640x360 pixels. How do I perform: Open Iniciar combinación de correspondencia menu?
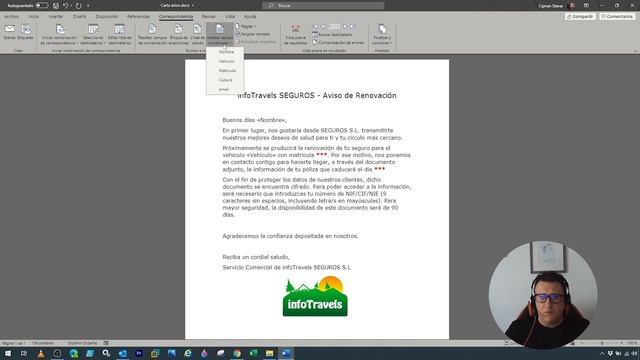(60, 34)
